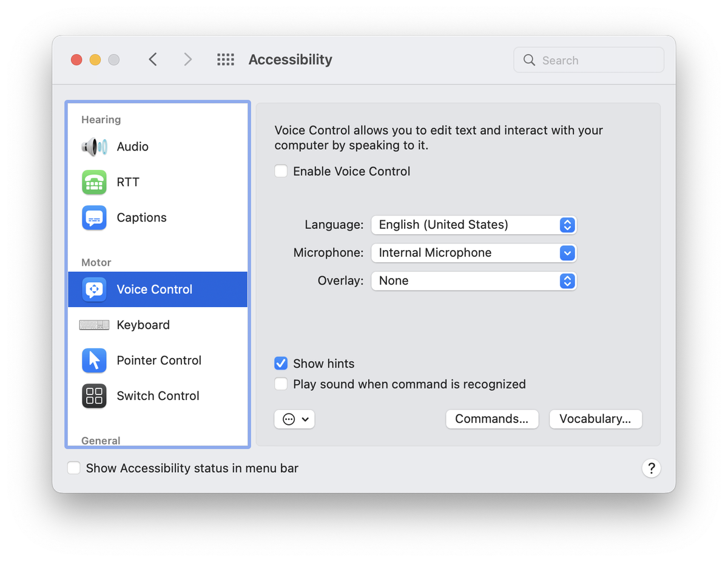
Task: Enable Voice Control checkbox
Action: click(x=281, y=171)
